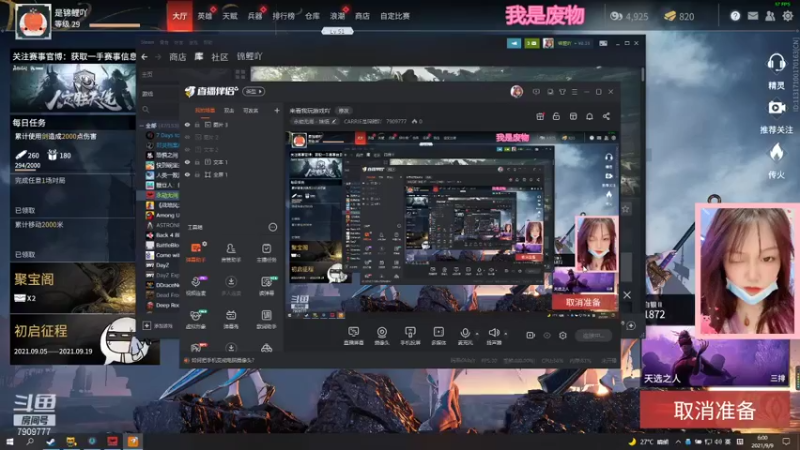The height and width of the screenshot is (450, 800).
Task: Open 弹幕秀 tool in toolbox
Action: pyautogui.click(x=231, y=319)
